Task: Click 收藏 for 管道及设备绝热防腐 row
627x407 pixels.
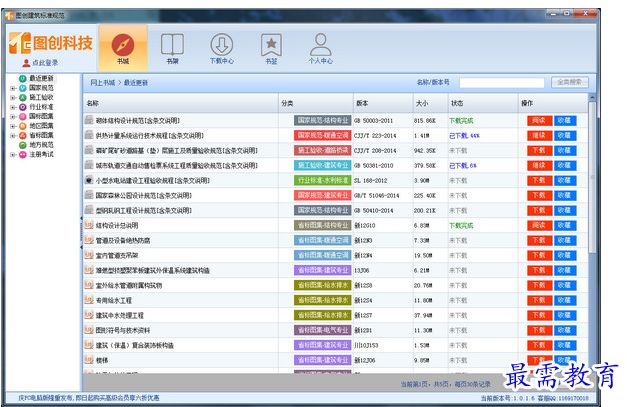Action: [x=565, y=240]
